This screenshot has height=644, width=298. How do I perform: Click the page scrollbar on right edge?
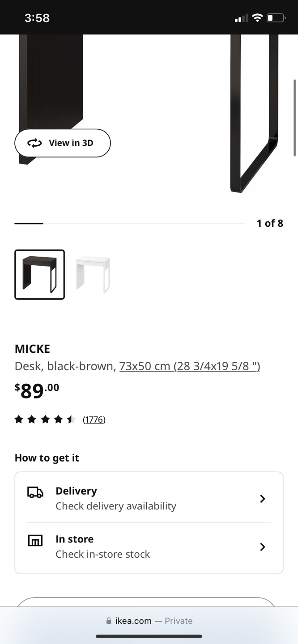pyautogui.click(x=294, y=118)
